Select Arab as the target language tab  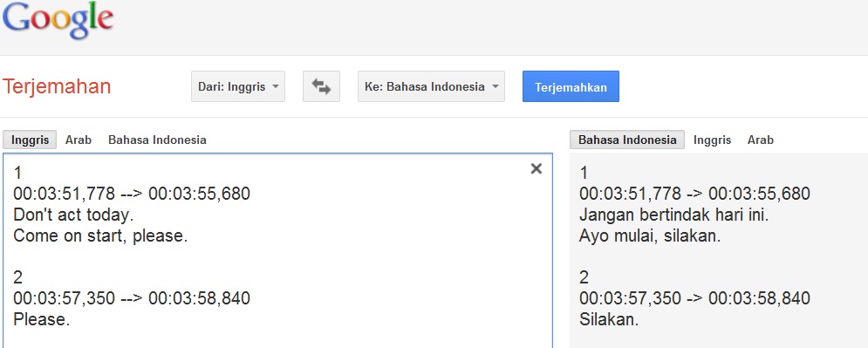tap(760, 140)
